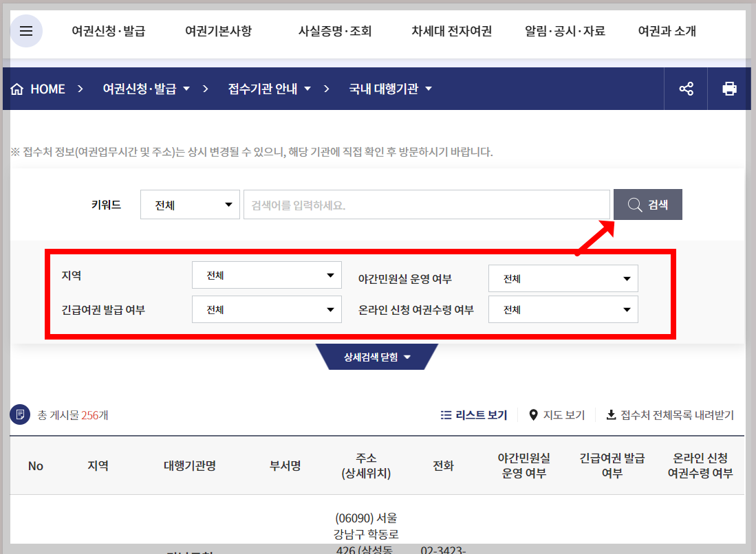Click the keyword search input field

(x=426, y=203)
